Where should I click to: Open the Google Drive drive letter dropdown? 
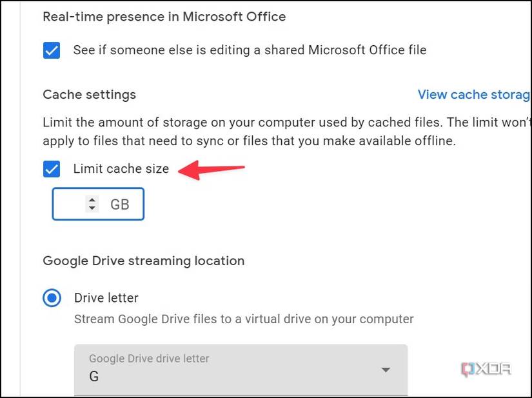point(241,368)
